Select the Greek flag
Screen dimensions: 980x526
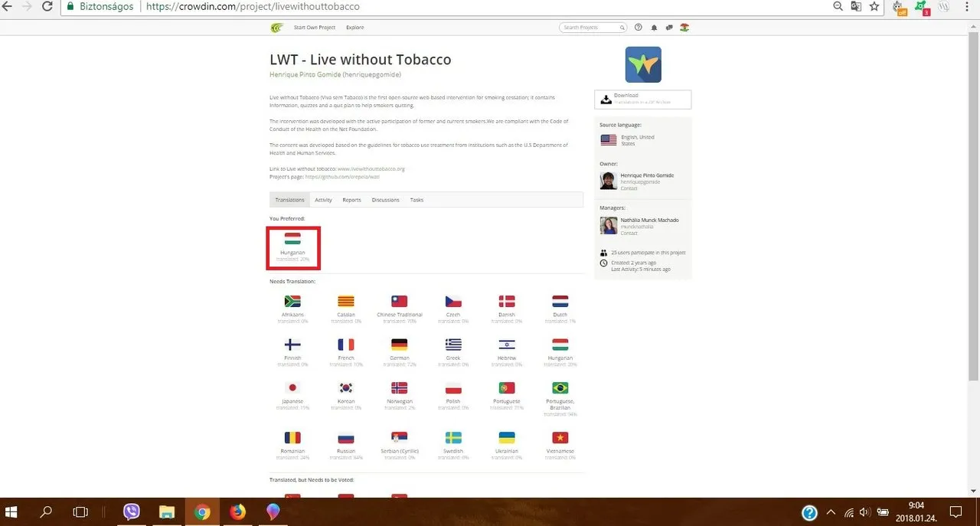tap(453, 345)
